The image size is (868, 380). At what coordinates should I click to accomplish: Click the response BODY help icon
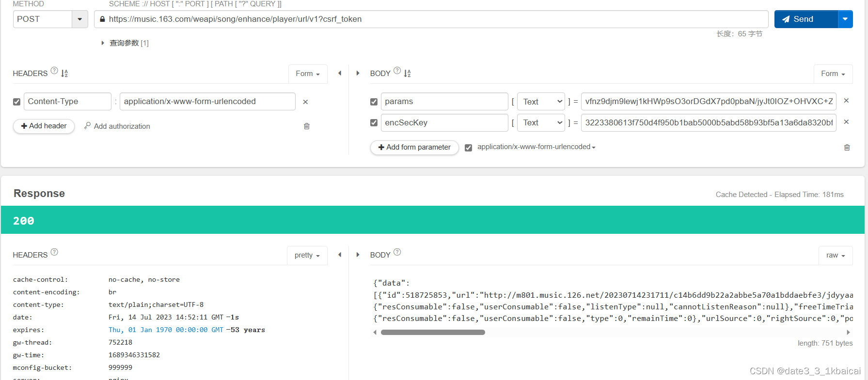point(397,252)
